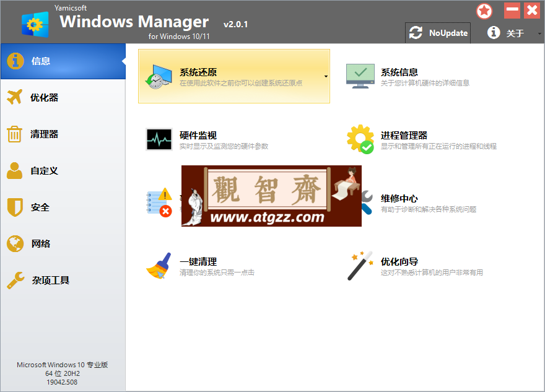Click the 进程管理器 gear icon
The image size is (545, 392).
click(x=360, y=139)
